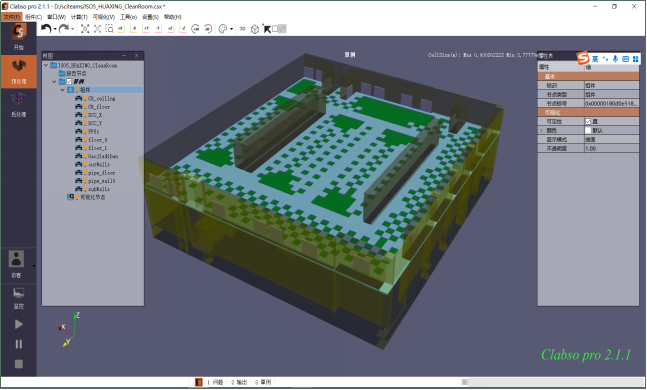The image size is (647, 390).
Task: Select the 报告节点 tree item
Action: point(77,73)
